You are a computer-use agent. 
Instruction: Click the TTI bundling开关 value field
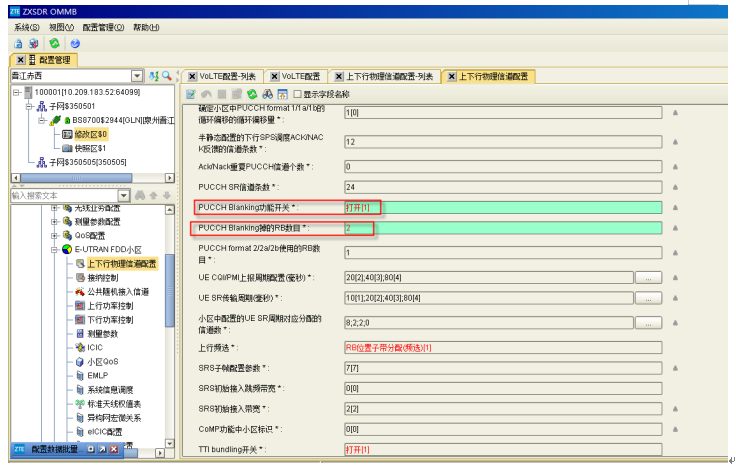503,450
